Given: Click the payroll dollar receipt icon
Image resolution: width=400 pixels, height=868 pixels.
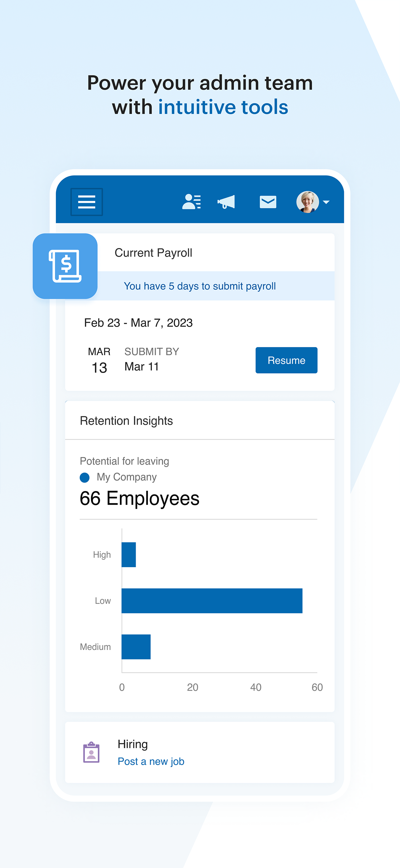Looking at the screenshot, I should (65, 266).
